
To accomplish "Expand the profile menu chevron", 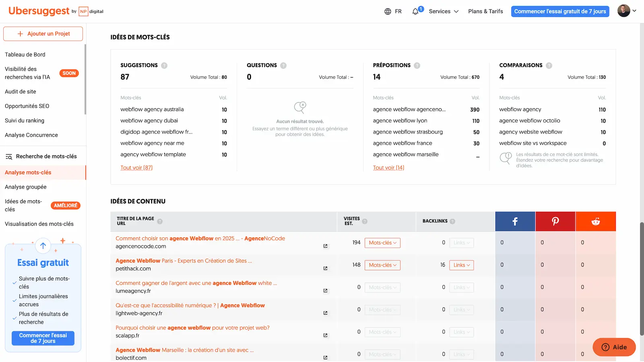I will point(634,11).
